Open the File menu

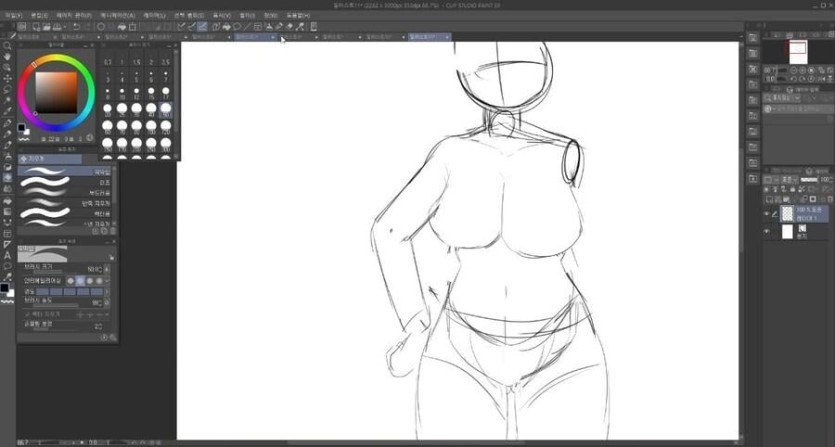pos(11,15)
